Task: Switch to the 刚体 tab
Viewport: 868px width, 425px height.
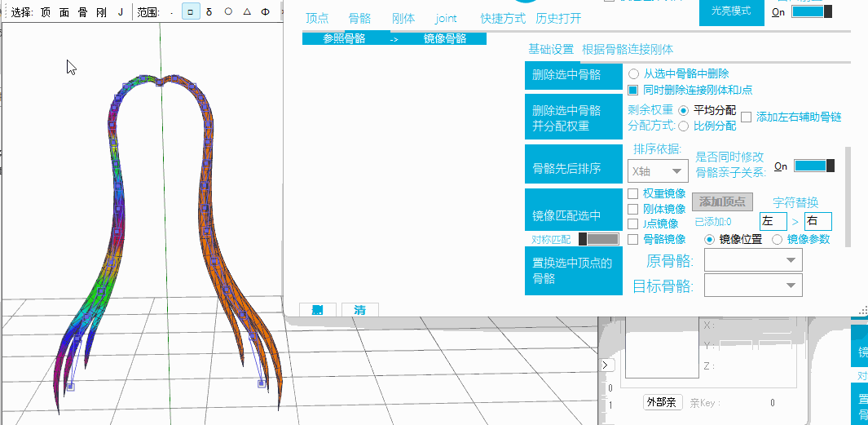Action: tap(403, 19)
